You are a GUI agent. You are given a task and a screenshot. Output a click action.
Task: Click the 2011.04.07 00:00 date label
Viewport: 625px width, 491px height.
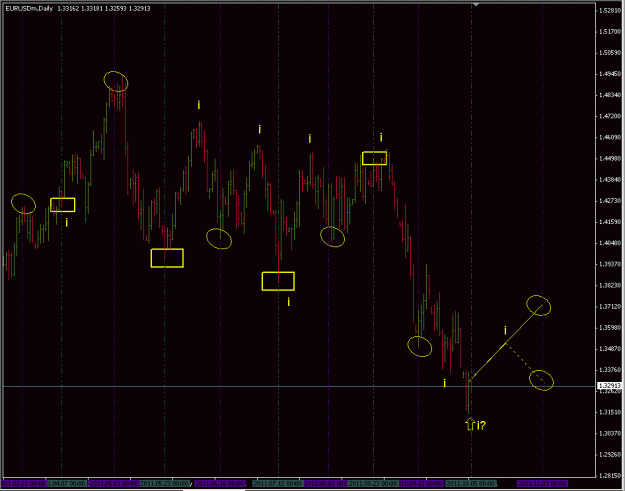[67, 483]
